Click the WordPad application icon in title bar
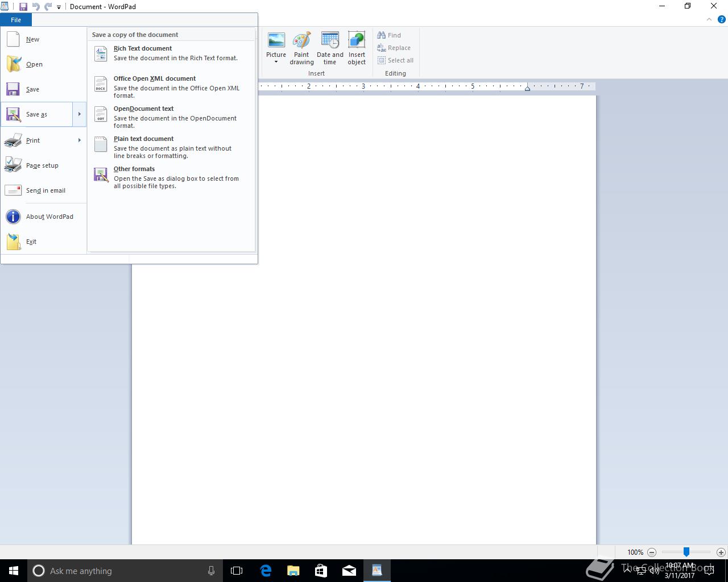The width and height of the screenshot is (728, 582). tap(5, 6)
